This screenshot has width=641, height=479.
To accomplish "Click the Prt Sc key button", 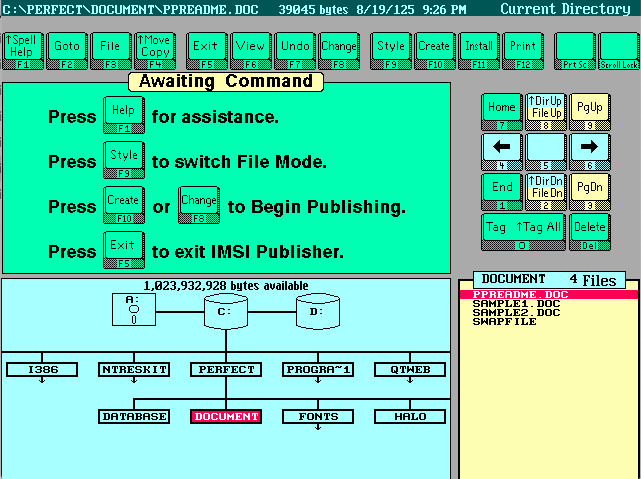I will (574, 51).
